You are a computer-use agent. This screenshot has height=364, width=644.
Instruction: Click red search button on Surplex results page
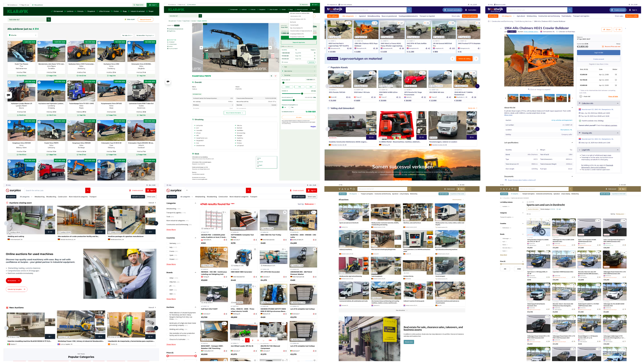coord(248,190)
